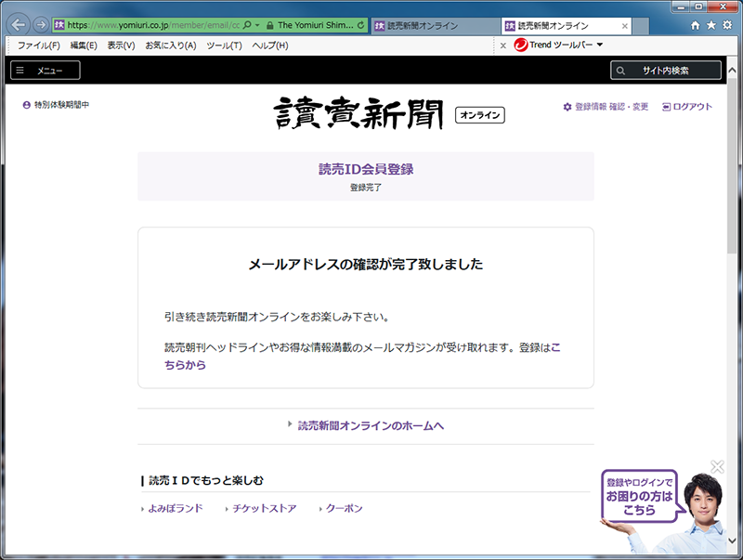743x560 pixels.
Task: Open the メニュー hamburger button
Action: tap(46, 71)
